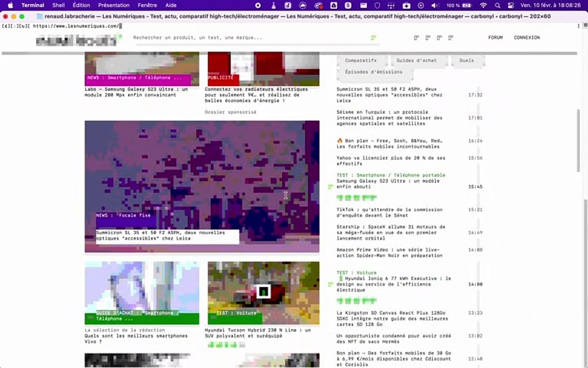This screenshot has height=368, width=588.
Task: Open 'Amazon Prime Video' Spider-Man Noir article
Action: tap(389, 252)
